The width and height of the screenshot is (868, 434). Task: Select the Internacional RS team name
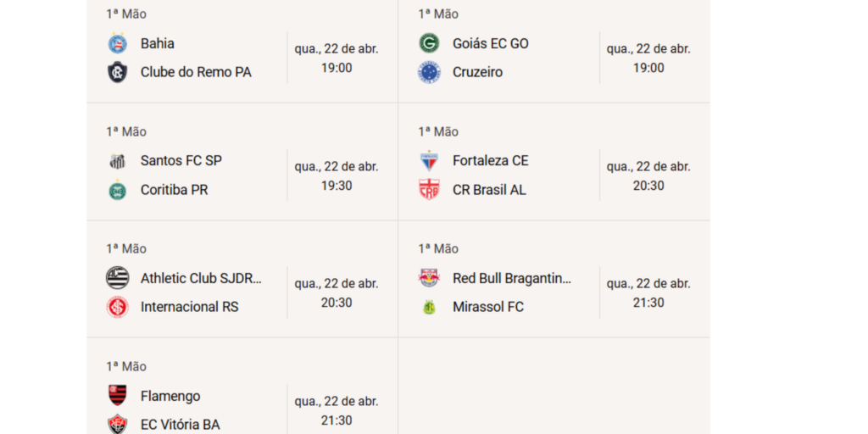click(x=189, y=307)
